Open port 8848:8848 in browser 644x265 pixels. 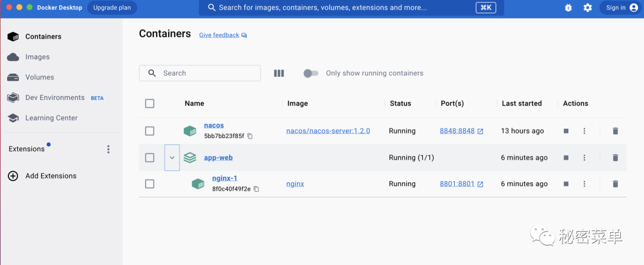click(462, 131)
